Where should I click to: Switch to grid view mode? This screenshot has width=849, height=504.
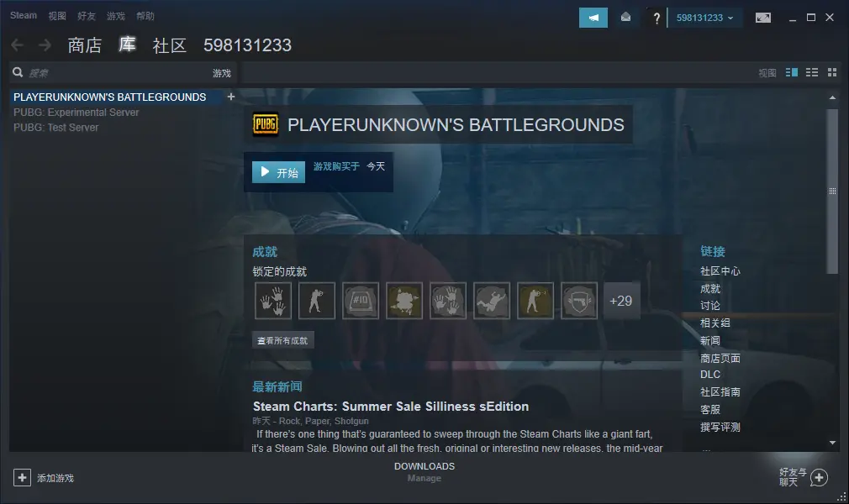832,73
